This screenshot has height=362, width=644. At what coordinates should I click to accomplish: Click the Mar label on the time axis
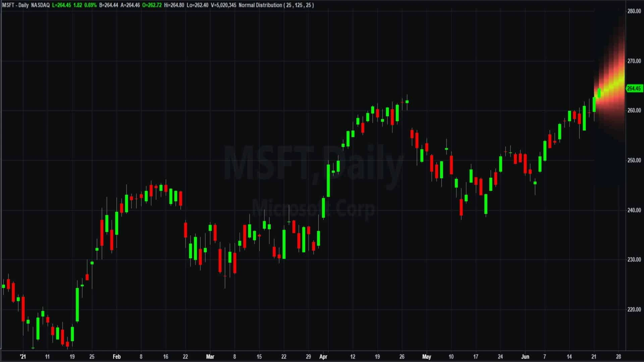(x=210, y=357)
